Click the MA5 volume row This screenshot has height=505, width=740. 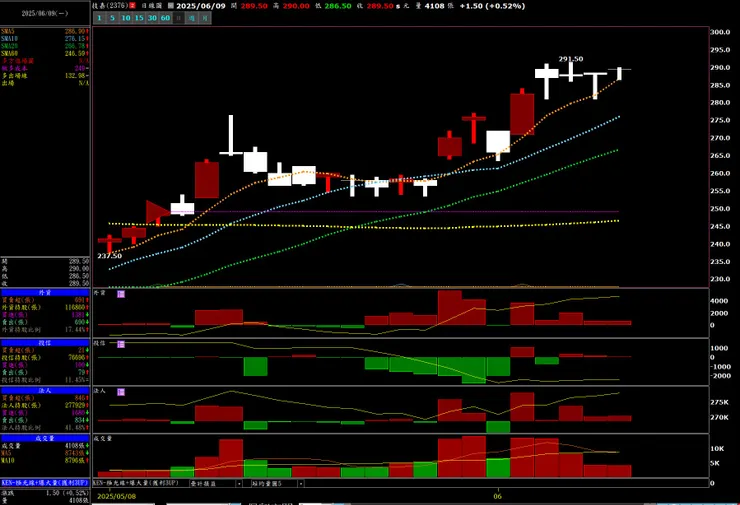[x=45, y=453]
